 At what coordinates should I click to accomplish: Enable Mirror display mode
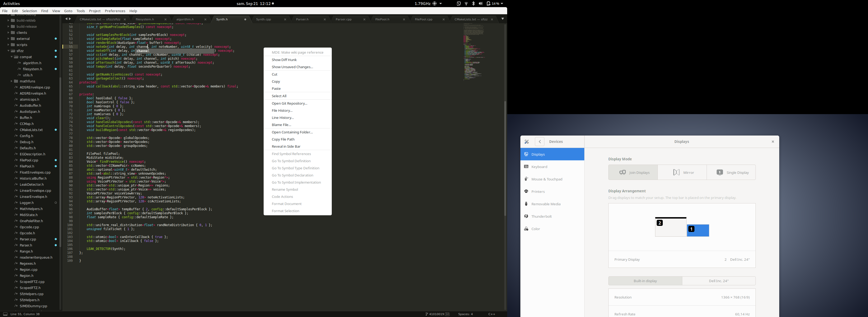[682, 172]
